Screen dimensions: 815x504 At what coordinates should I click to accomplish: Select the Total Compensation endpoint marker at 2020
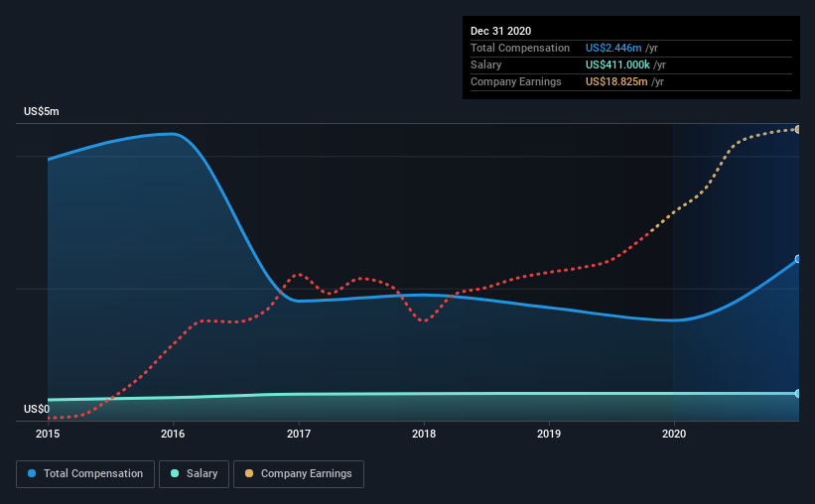798,259
